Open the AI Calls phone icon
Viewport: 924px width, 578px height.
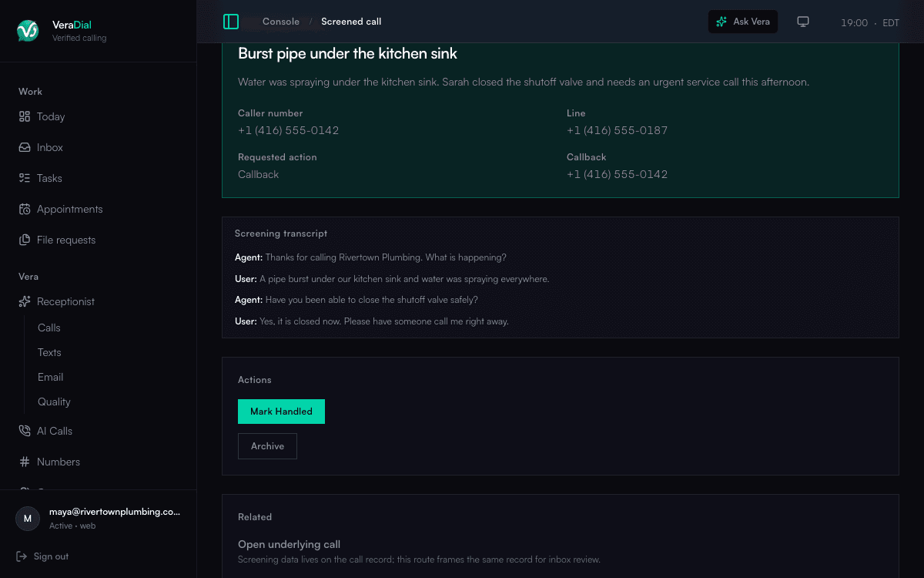tap(25, 431)
